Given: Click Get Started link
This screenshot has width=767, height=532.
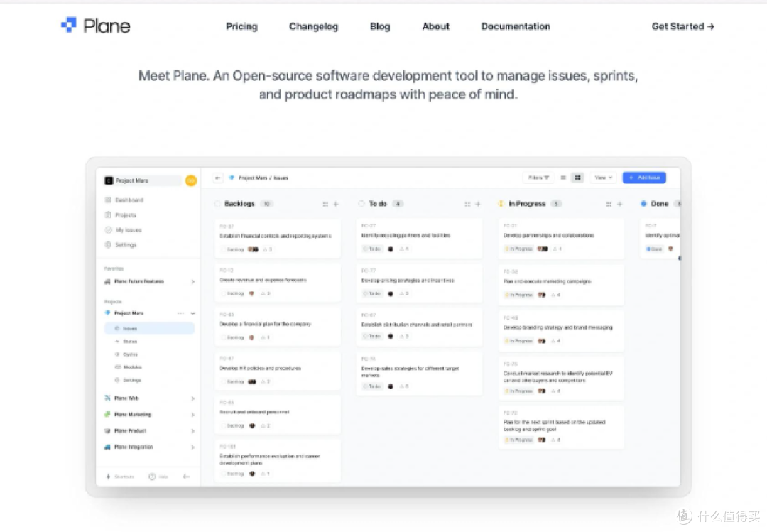Looking at the screenshot, I should point(683,26).
